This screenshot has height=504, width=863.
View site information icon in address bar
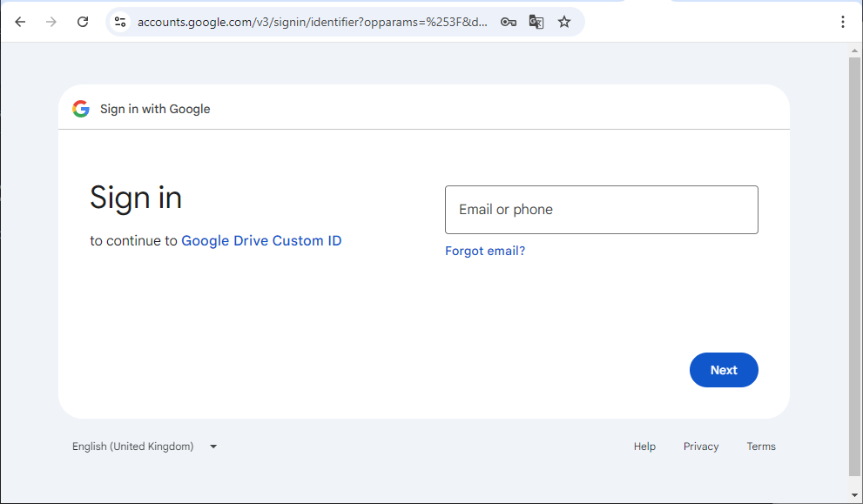point(120,22)
